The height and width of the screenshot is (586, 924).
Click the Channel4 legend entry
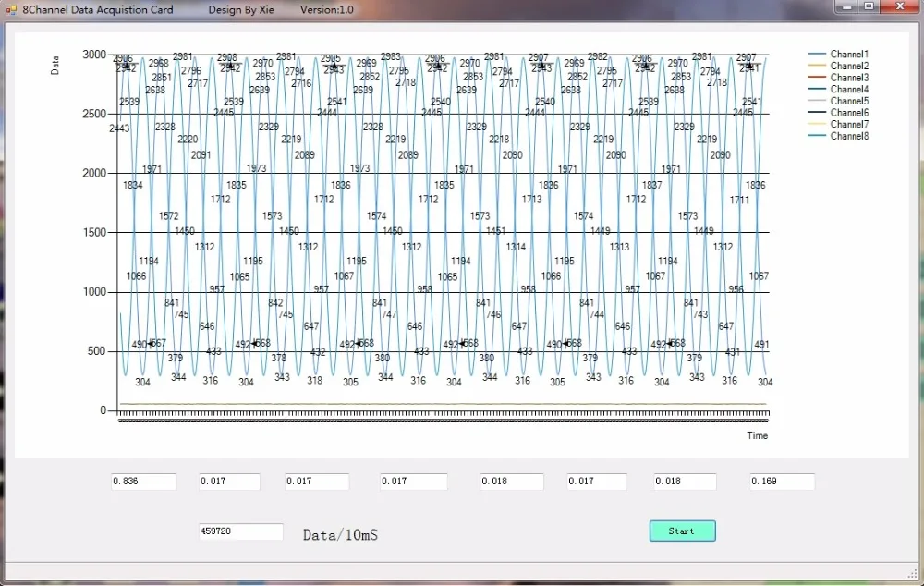(x=838, y=89)
